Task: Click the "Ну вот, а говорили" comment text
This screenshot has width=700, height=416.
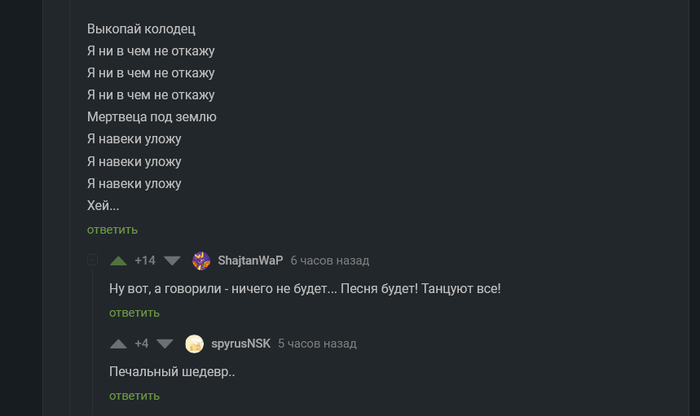Action: pos(305,289)
